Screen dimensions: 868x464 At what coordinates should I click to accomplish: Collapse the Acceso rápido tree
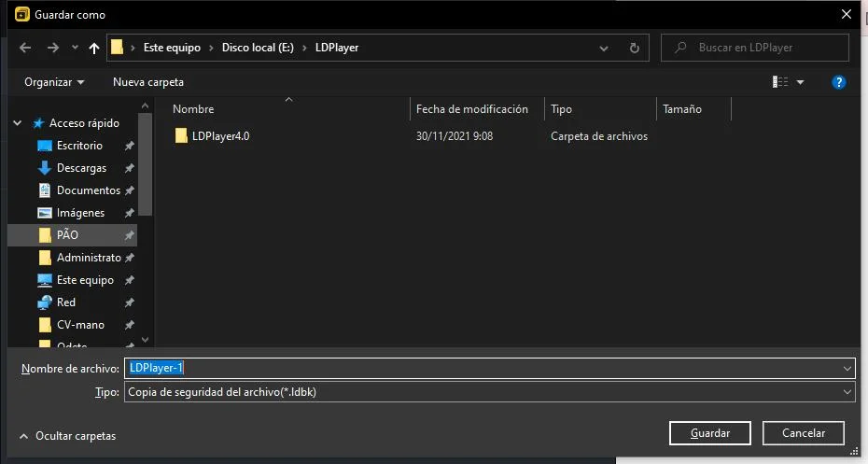click(17, 123)
